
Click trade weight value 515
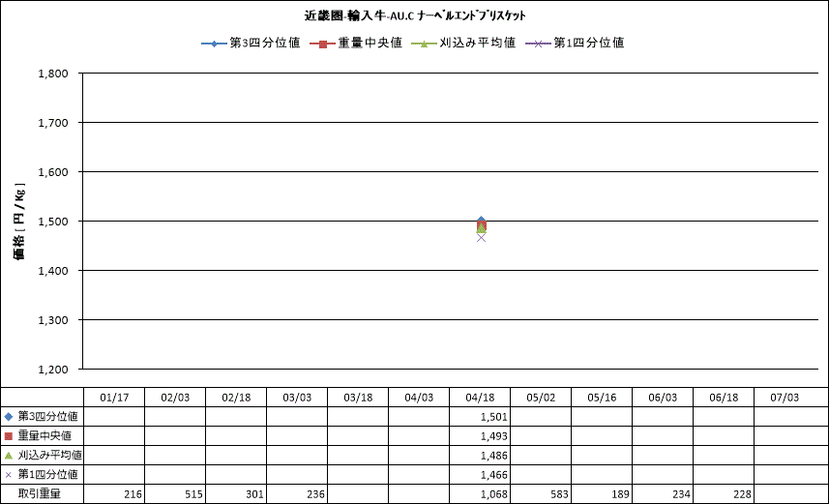click(193, 494)
